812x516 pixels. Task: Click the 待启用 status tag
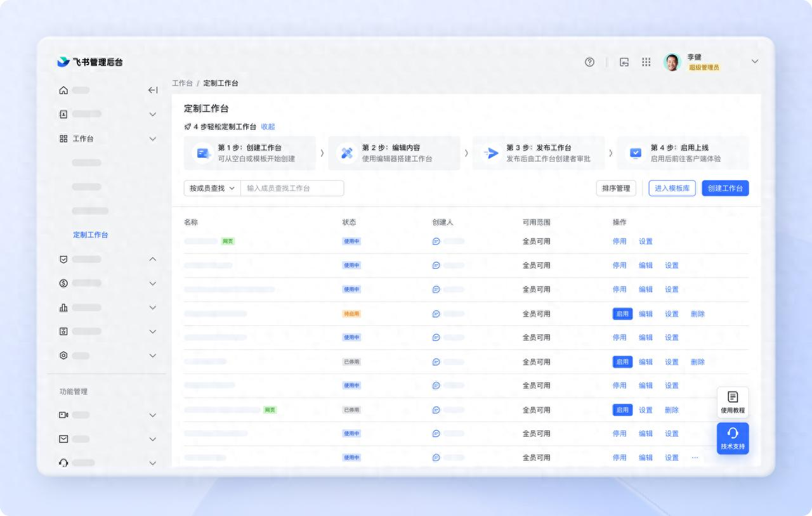[x=351, y=314]
